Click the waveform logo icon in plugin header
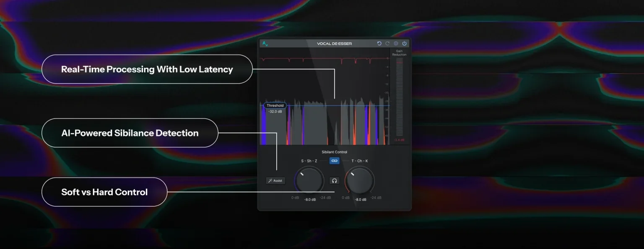Viewport: 644px width, 249px height. (x=265, y=44)
